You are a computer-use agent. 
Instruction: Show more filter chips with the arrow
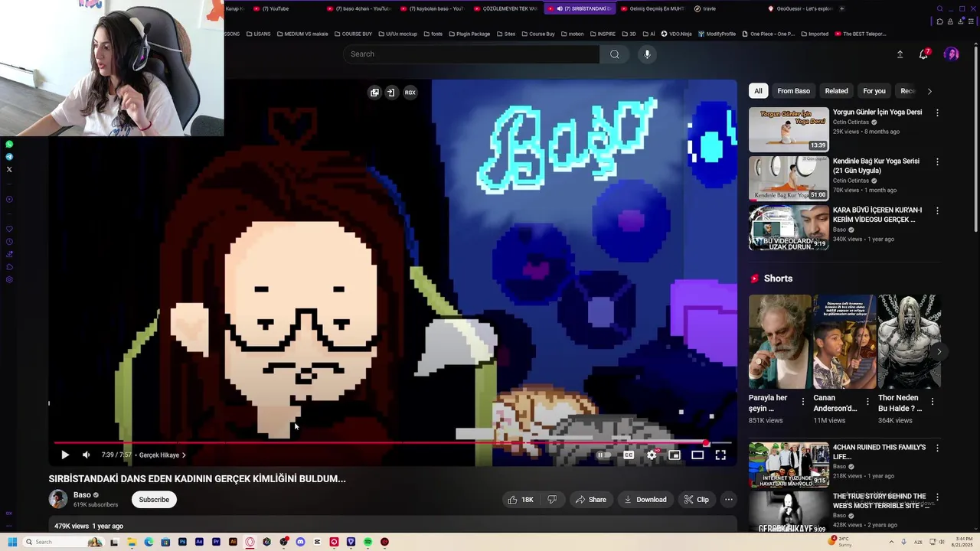click(x=929, y=91)
